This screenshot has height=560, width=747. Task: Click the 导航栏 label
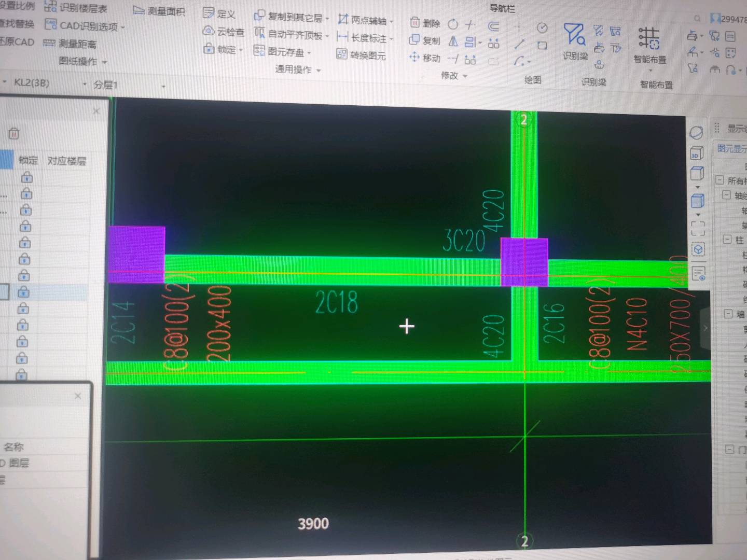pos(502,8)
